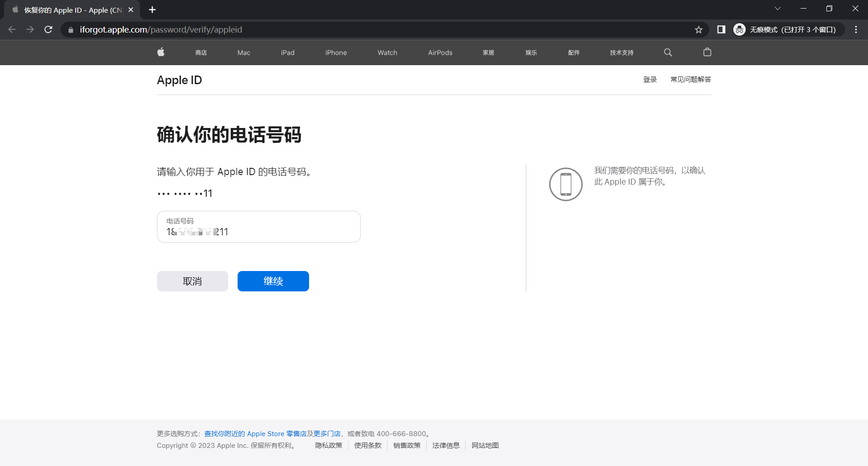
Task: View site lock security info
Action: click(71, 30)
